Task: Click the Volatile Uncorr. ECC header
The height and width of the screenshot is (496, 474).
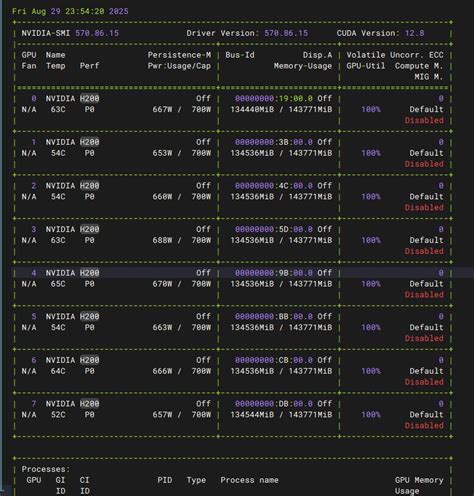Action: pyautogui.click(x=395, y=55)
